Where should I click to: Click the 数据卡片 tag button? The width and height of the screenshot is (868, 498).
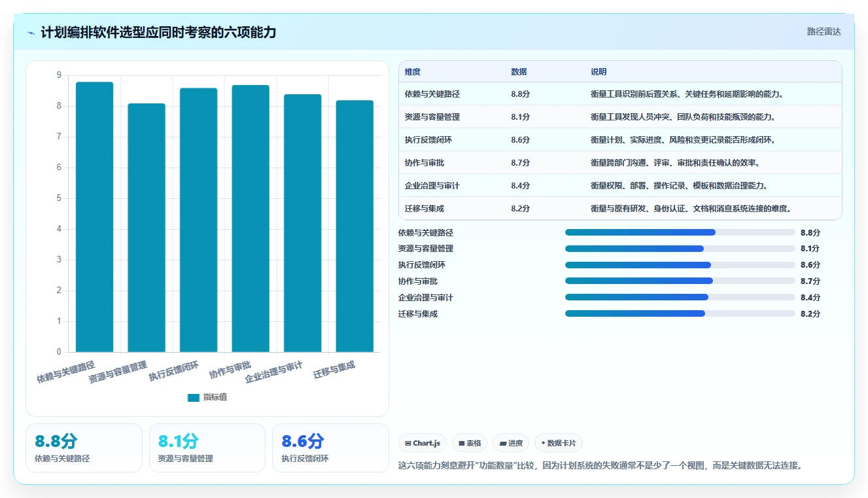(x=559, y=443)
